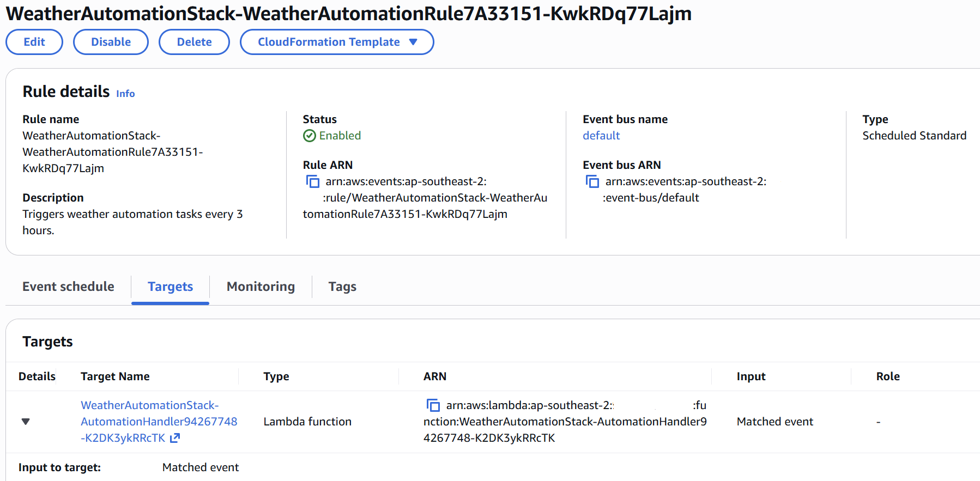Open the Tags tab
This screenshot has height=481, width=980.
(x=342, y=287)
